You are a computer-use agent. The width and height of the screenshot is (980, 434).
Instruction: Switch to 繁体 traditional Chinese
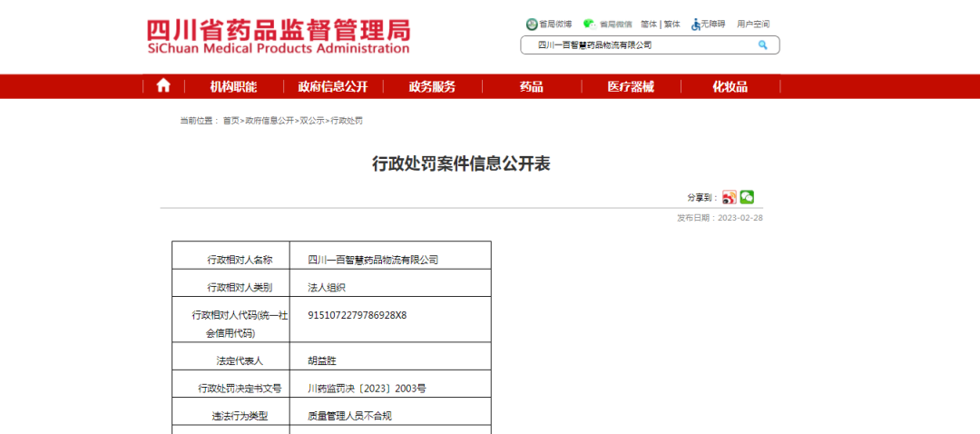click(671, 25)
